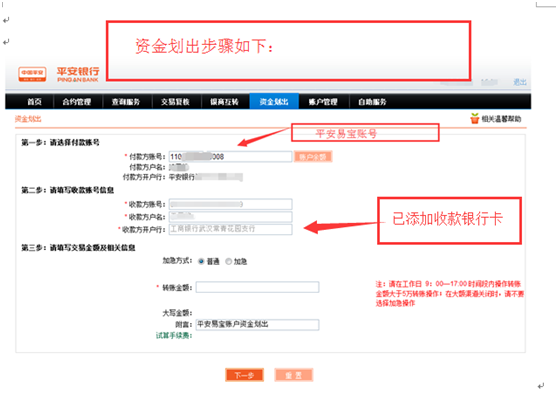Screen dimensions: 558x396
Task: Open the 查询服务 menu tab
Action: (126, 102)
